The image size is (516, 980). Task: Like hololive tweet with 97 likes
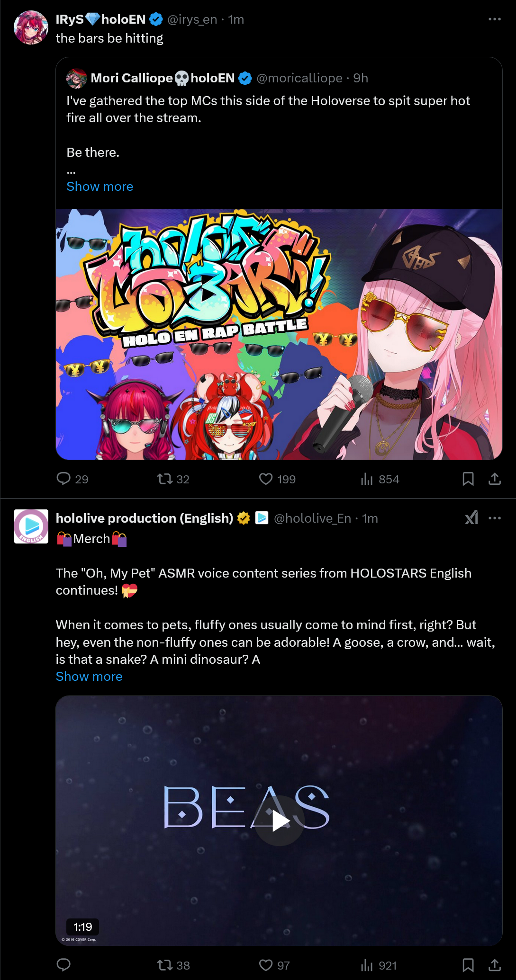(274, 965)
